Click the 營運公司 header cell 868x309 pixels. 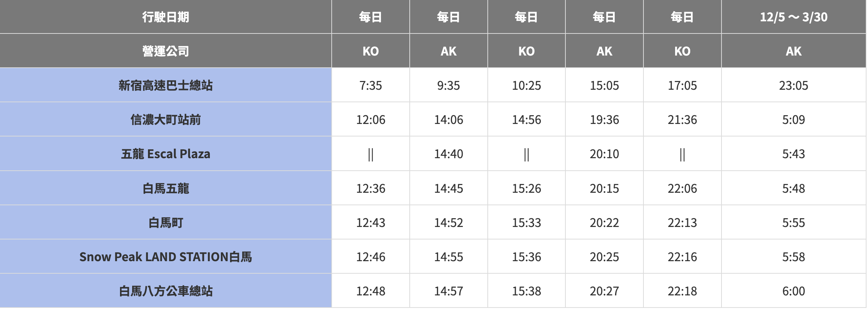[x=166, y=51]
